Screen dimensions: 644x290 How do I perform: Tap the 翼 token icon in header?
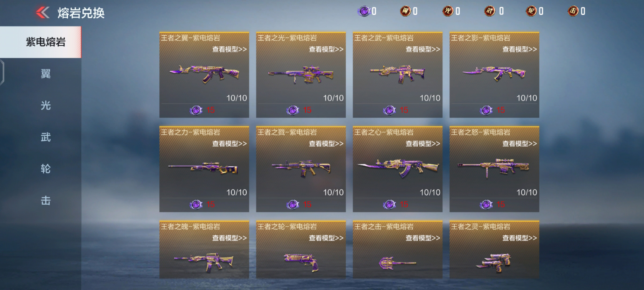click(x=405, y=11)
